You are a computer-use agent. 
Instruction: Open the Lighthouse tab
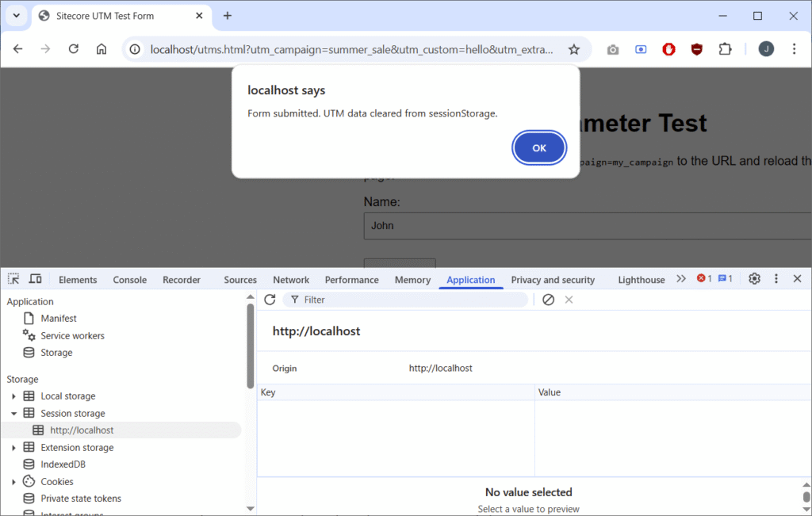(x=641, y=280)
